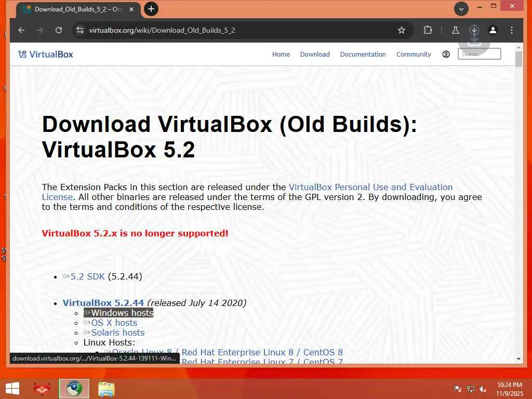This screenshot has height=399, width=532.
Task: Open Download in site navigation
Action: [315, 54]
